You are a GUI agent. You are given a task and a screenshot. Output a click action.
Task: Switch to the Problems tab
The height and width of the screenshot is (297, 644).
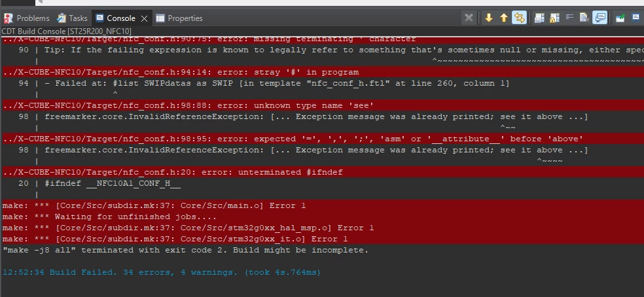pyautogui.click(x=26, y=18)
